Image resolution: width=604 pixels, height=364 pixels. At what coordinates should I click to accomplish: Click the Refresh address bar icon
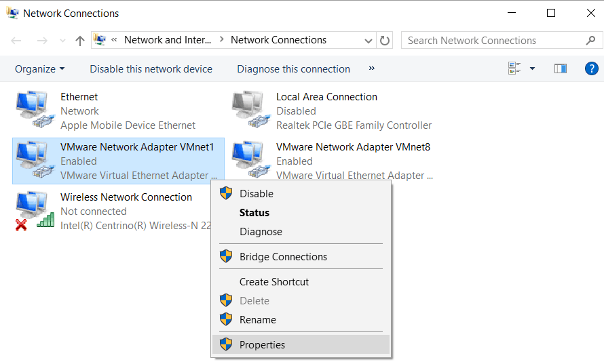click(x=385, y=41)
